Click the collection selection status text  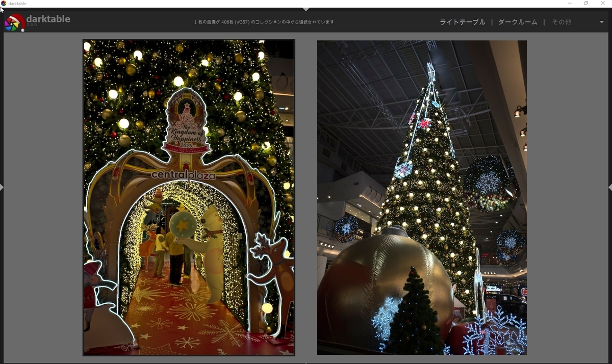tap(264, 22)
